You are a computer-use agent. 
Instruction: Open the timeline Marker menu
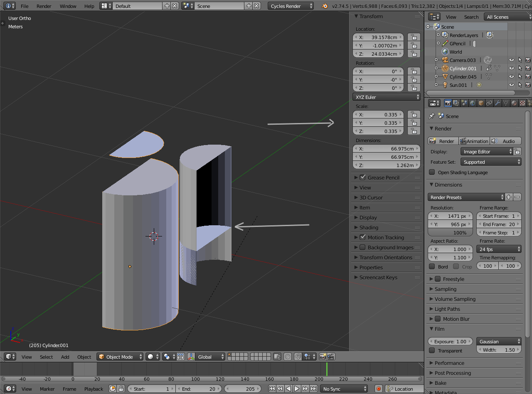click(47, 389)
